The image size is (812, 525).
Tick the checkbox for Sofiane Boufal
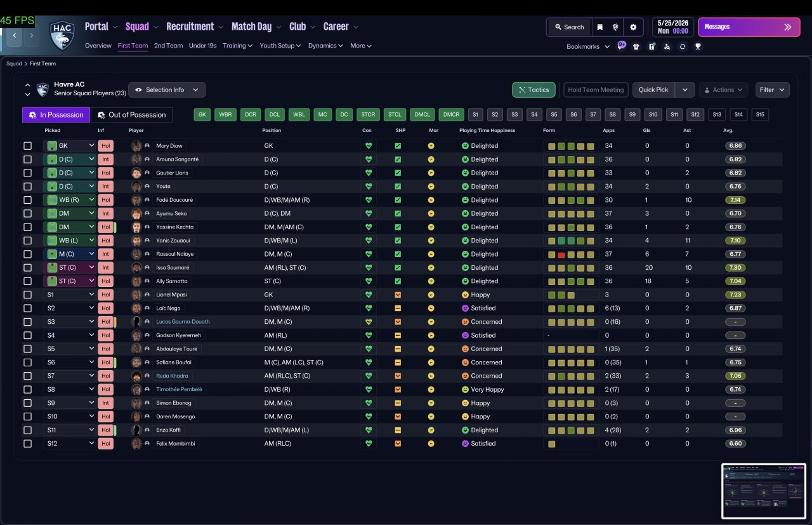click(27, 362)
